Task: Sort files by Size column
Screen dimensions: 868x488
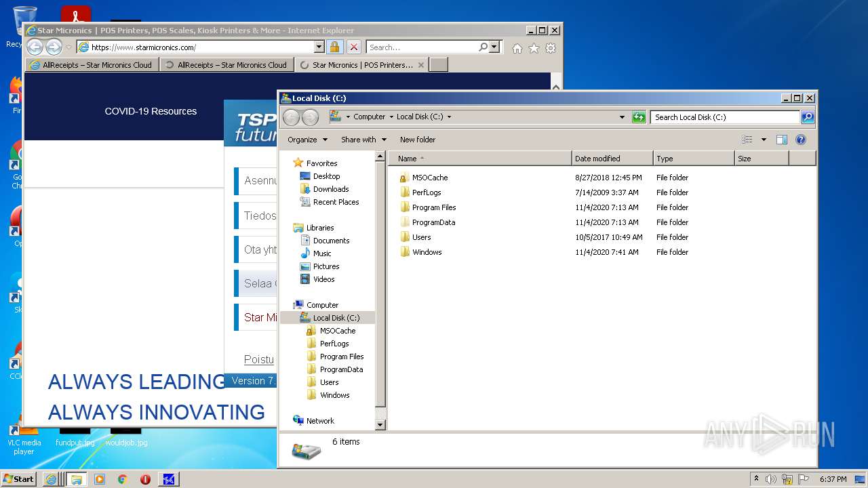Action: tap(762, 159)
